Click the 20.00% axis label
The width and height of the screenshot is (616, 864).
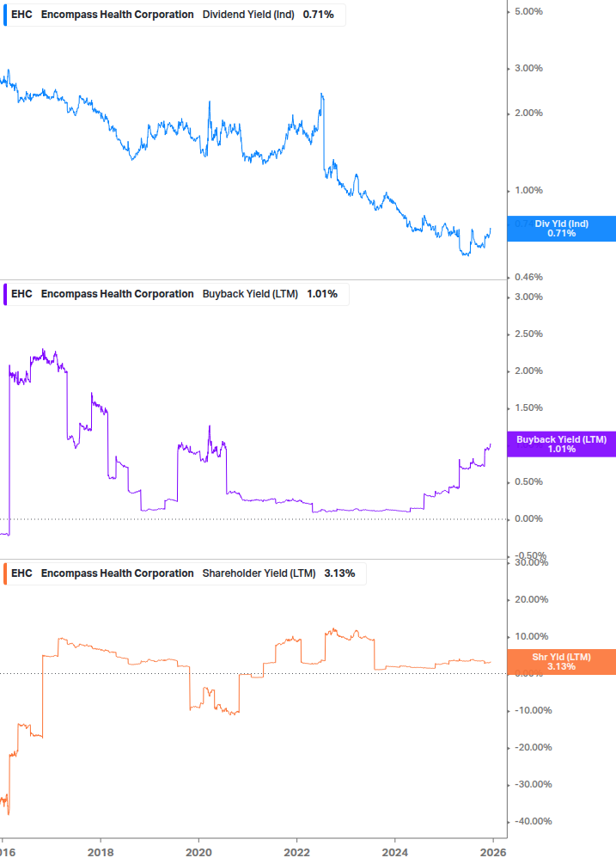coord(531,599)
